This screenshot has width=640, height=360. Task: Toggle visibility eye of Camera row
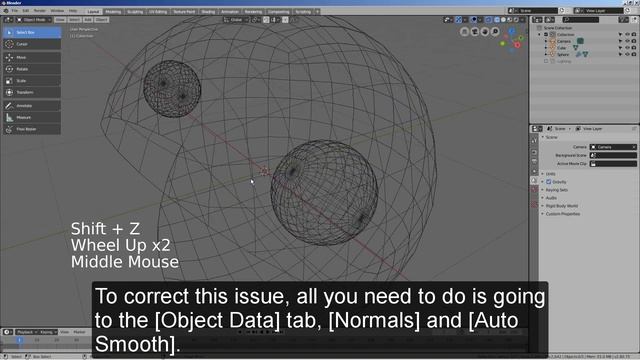point(627,41)
